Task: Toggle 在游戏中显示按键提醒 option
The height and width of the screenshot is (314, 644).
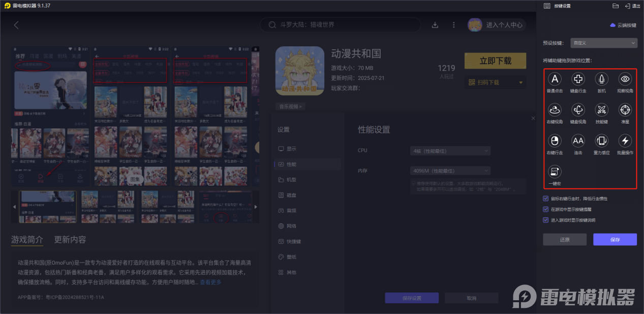Action: coord(545,209)
